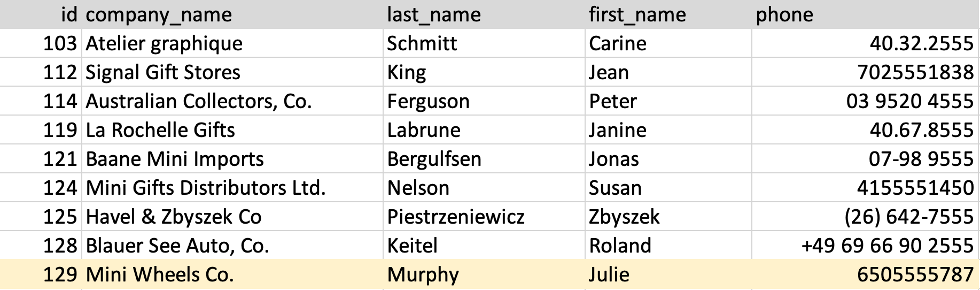Select last name Piestrzeniewicz cell
980x290 pixels.
(455, 217)
